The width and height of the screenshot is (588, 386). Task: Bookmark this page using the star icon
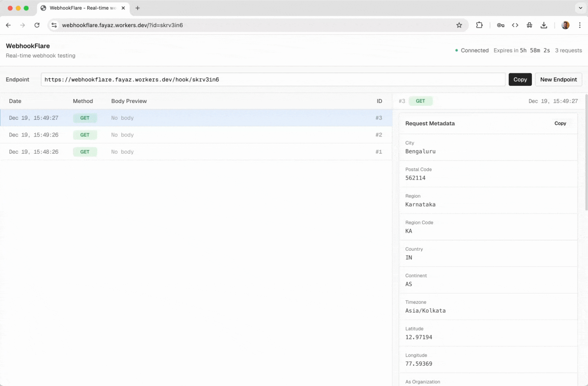(459, 25)
